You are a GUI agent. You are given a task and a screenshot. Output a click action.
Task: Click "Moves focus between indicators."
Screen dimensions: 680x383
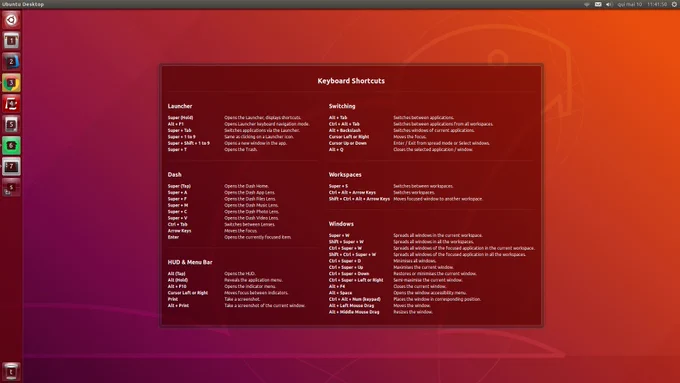click(x=256, y=293)
